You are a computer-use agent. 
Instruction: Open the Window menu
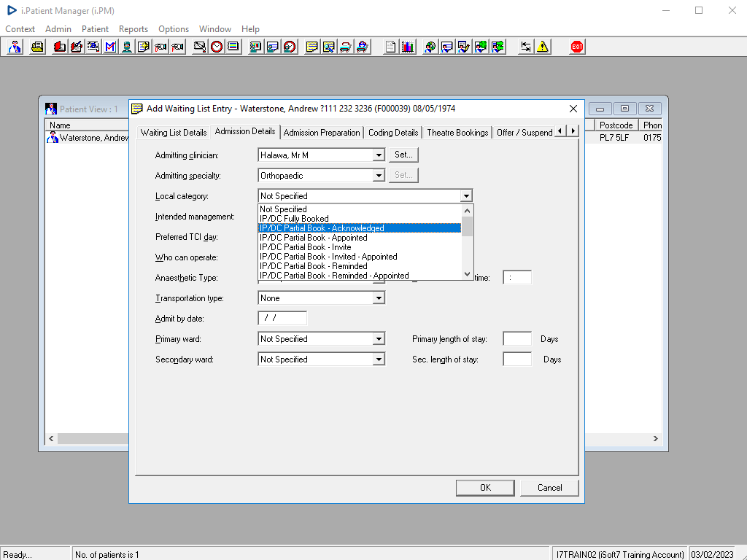(x=215, y=29)
